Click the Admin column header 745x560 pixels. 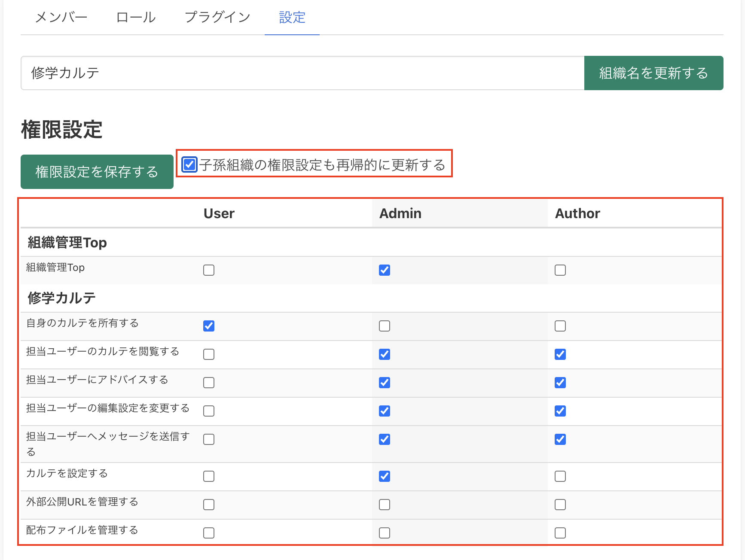[400, 213]
